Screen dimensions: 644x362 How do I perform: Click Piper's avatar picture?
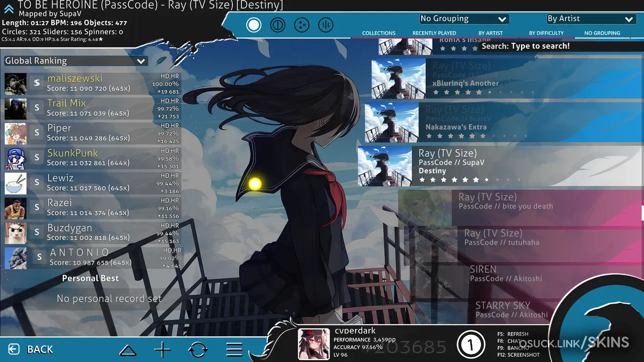pos(16,134)
